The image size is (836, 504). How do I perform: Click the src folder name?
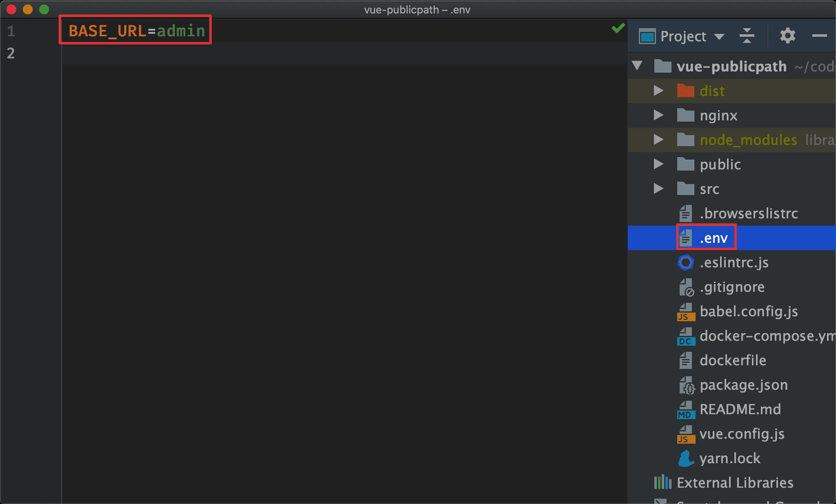[709, 189]
